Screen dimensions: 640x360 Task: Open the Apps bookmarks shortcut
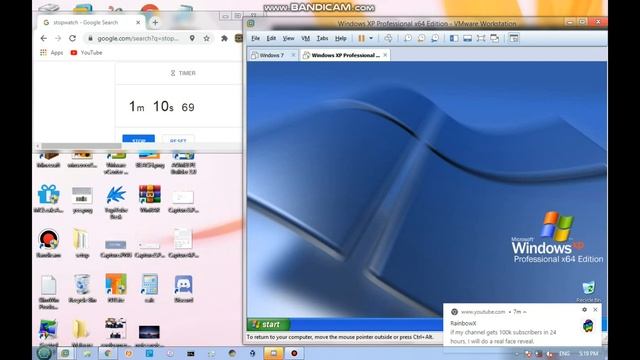[x=51, y=53]
